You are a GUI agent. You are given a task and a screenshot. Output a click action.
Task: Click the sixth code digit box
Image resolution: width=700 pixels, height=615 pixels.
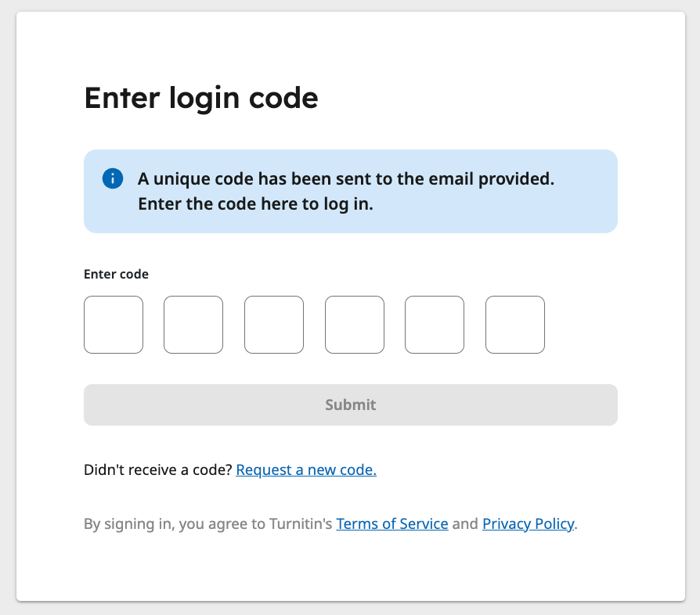tap(515, 325)
